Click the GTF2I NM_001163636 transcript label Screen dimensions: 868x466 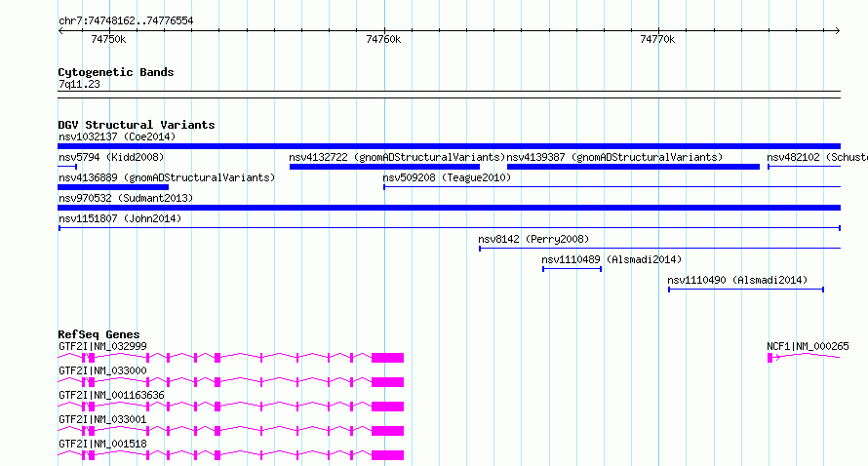pos(112,395)
